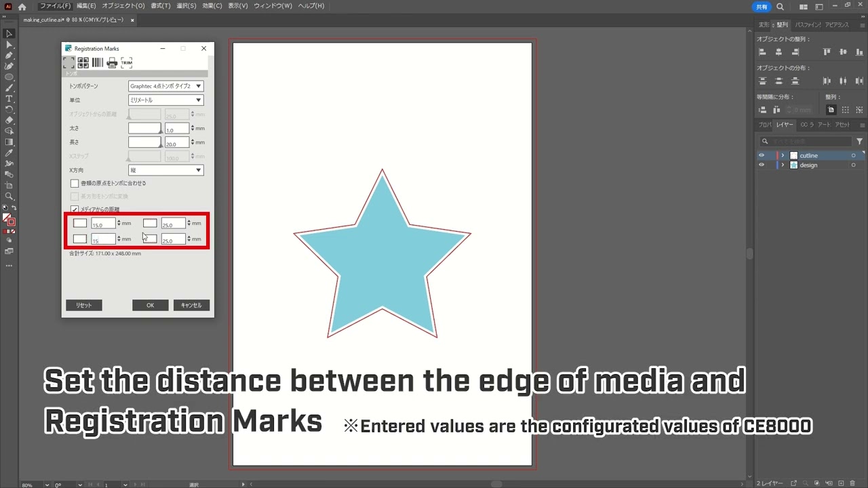Select the Paintbrush tool
The width and height of the screenshot is (868, 488).
pyautogui.click(x=9, y=88)
